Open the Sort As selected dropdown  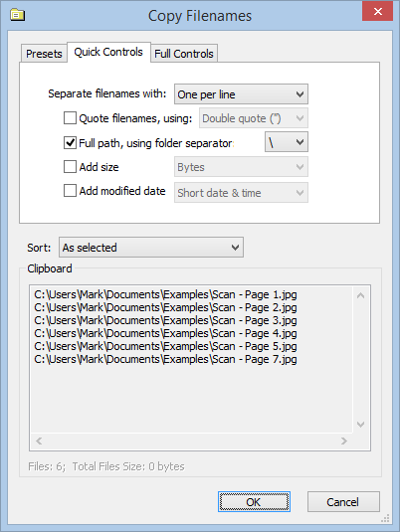coord(151,248)
